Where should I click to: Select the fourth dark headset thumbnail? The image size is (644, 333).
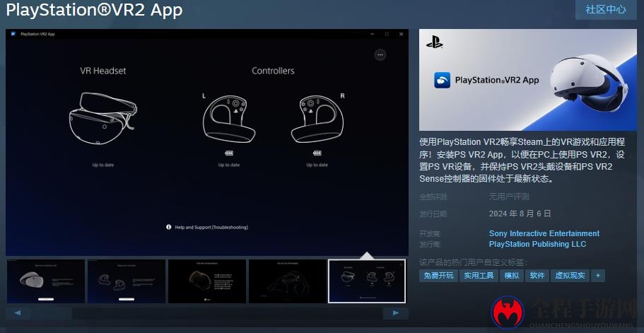coord(288,281)
